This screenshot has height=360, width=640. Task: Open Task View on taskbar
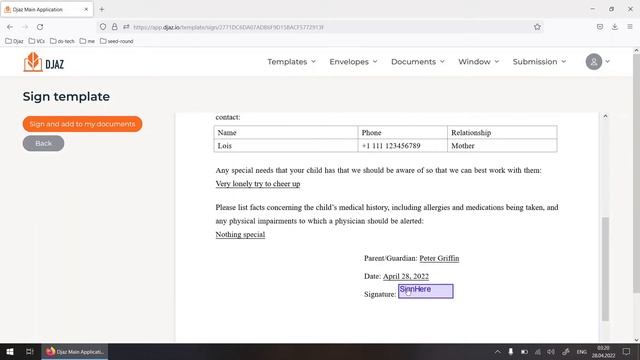29,351
